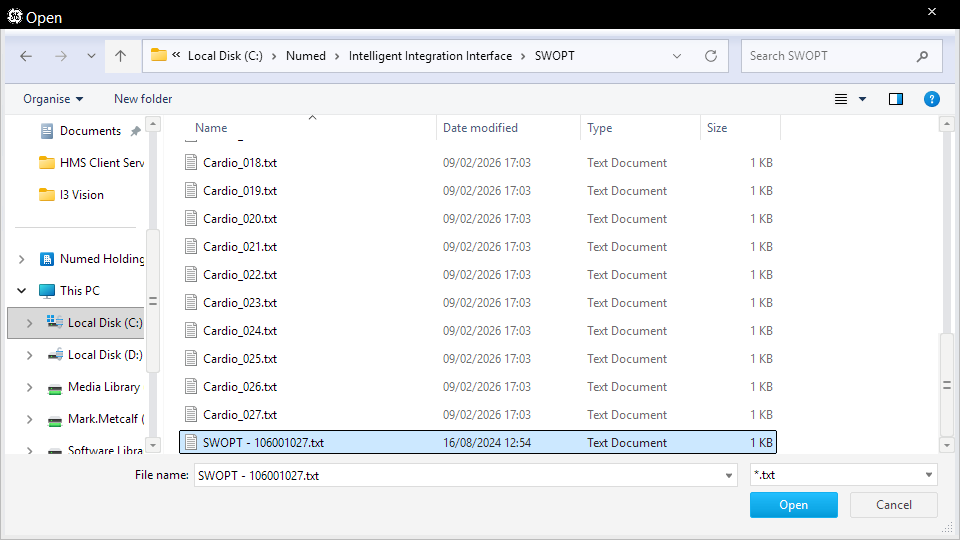
Task: Toggle the preview pane icon
Action: coord(896,99)
